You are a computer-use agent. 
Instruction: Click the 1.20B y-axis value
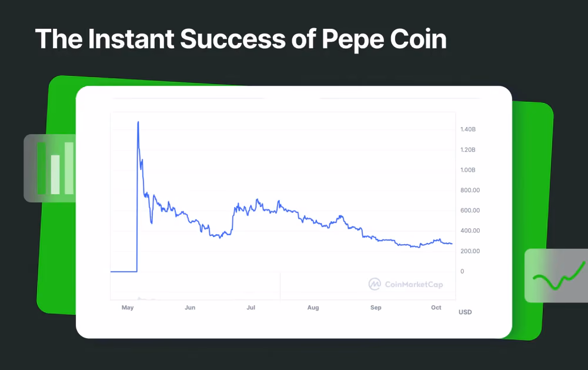[468, 149]
